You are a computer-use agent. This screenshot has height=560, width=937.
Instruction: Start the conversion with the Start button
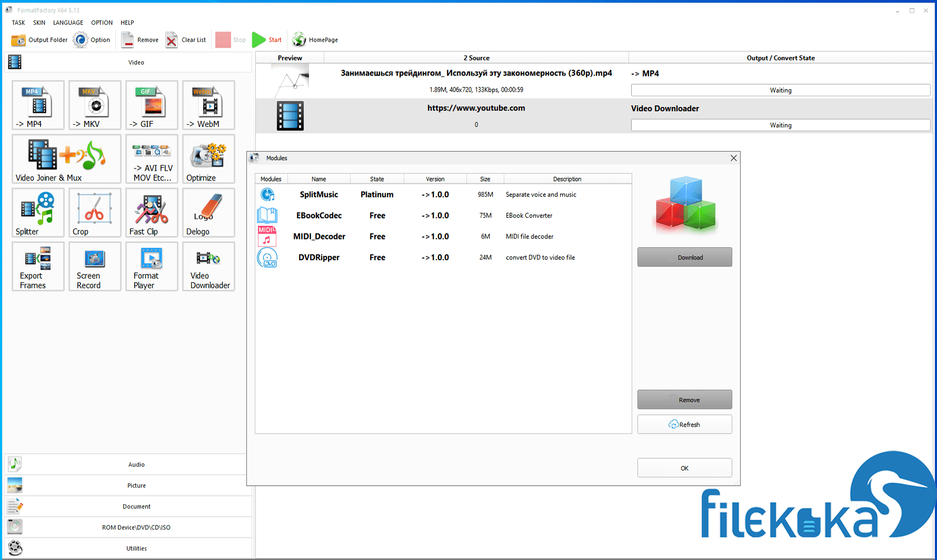coord(267,40)
